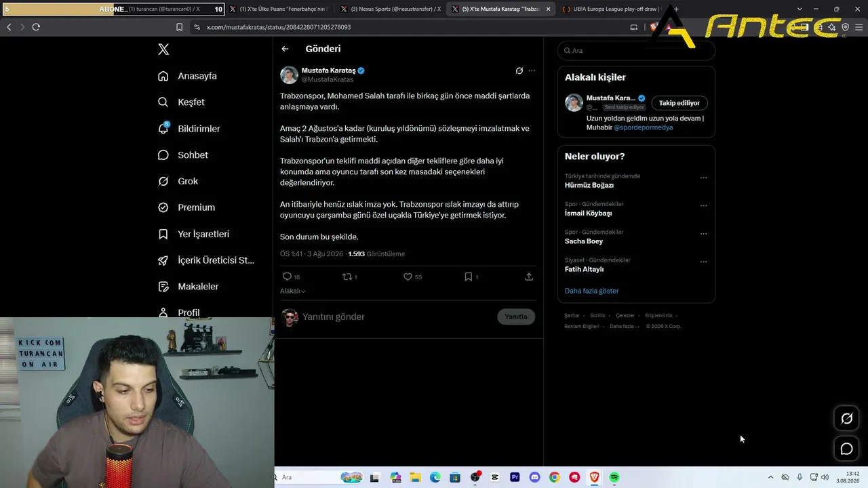Open the Gizlilik footer link
Viewport: 868px width, 488px height.
tap(597, 315)
